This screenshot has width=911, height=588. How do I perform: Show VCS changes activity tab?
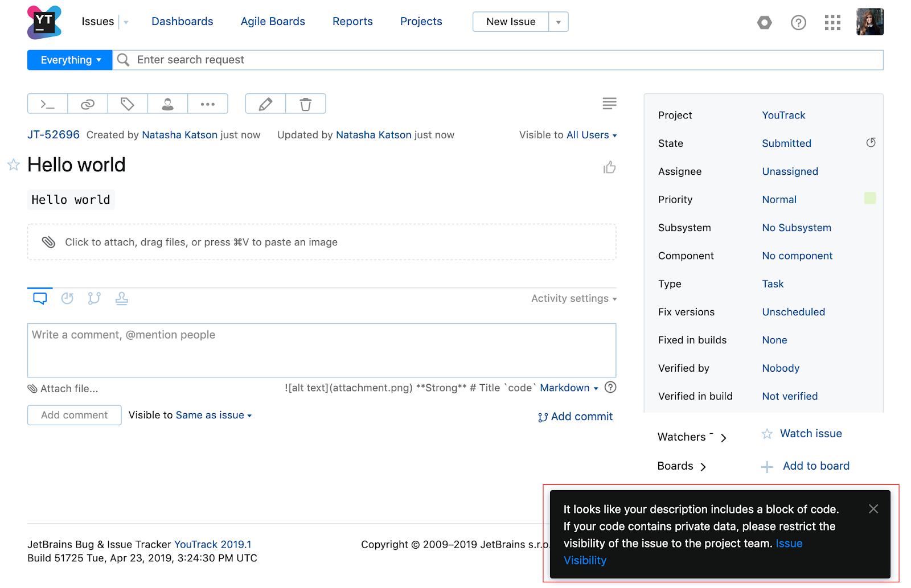[95, 298]
